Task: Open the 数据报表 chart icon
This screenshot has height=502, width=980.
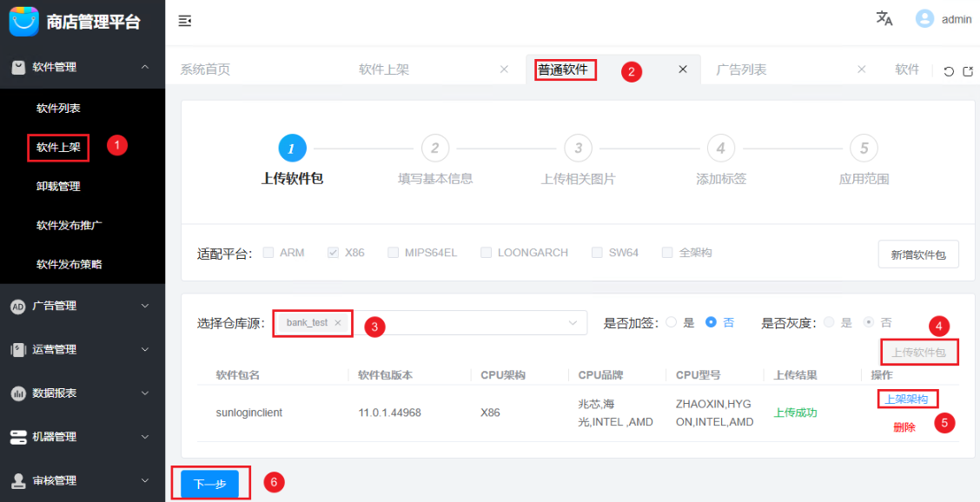Action: 20,393
